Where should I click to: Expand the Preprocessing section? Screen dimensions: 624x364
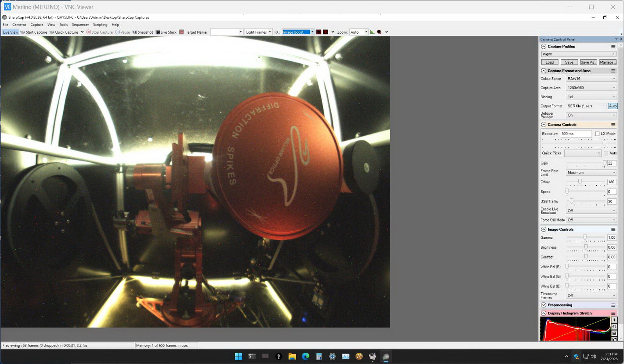click(x=544, y=305)
